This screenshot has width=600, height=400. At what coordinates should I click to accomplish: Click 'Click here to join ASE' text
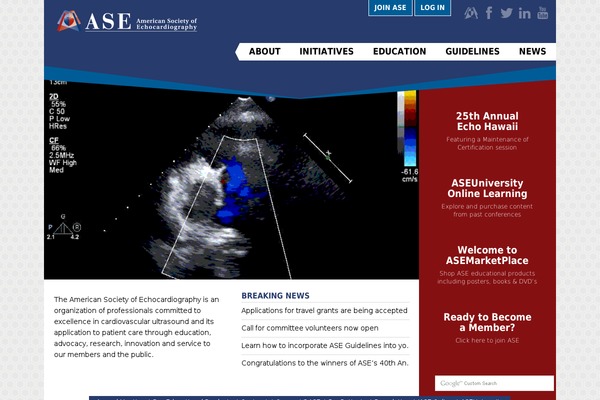pos(487,340)
